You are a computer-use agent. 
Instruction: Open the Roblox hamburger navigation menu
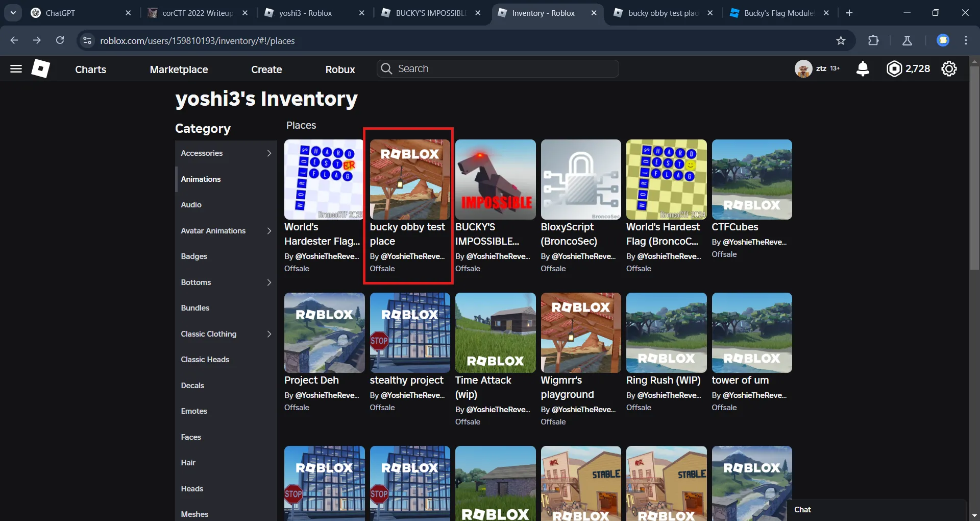point(16,68)
